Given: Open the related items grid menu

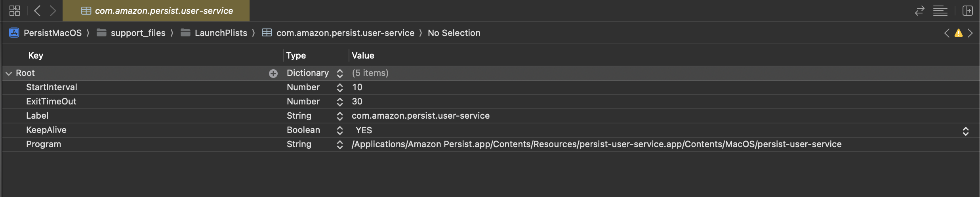Looking at the screenshot, I should tap(15, 11).
